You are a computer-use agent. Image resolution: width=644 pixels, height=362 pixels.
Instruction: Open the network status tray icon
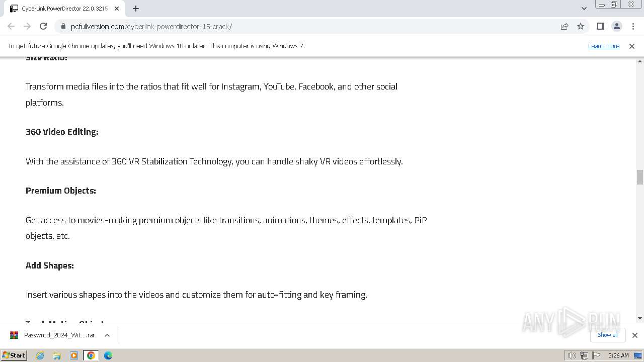pos(584,355)
